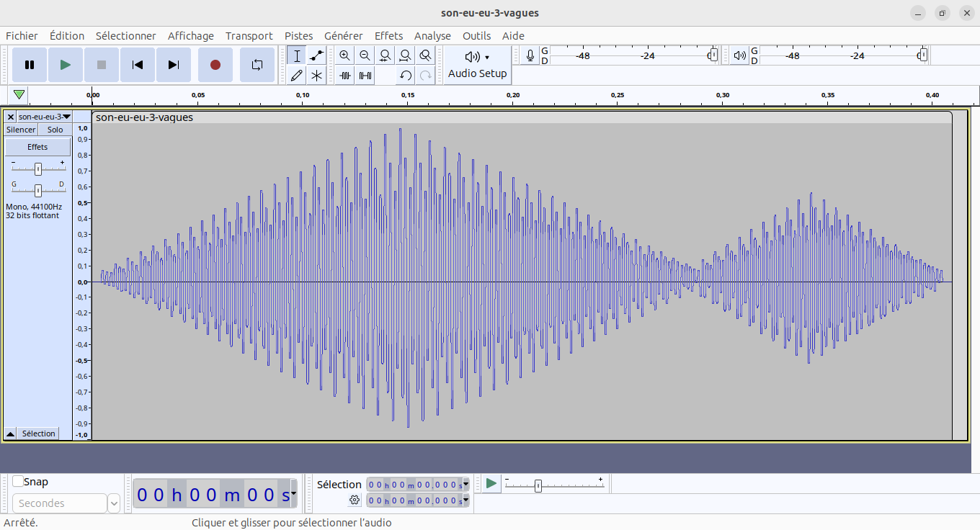Click the Zoom In magnifier
The width and height of the screenshot is (980, 530).
click(345, 55)
